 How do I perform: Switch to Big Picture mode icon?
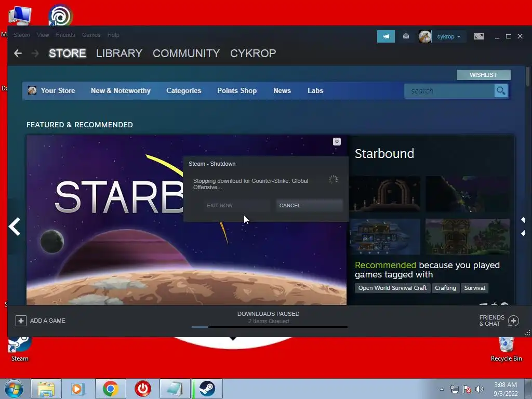pos(478,36)
